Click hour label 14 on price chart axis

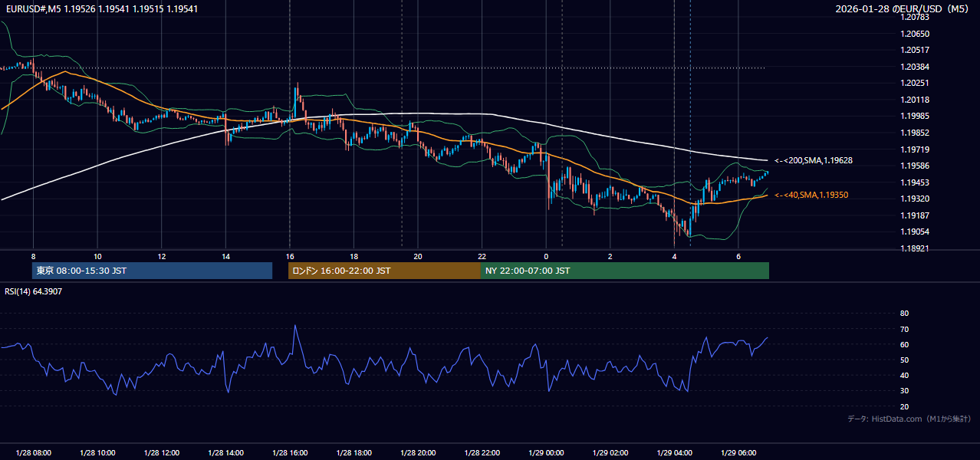(x=225, y=256)
